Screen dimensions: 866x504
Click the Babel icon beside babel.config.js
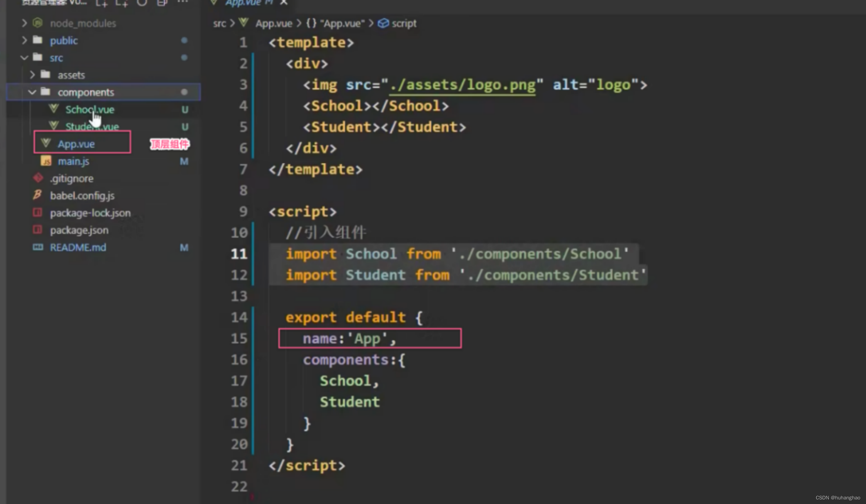tap(37, 195)
